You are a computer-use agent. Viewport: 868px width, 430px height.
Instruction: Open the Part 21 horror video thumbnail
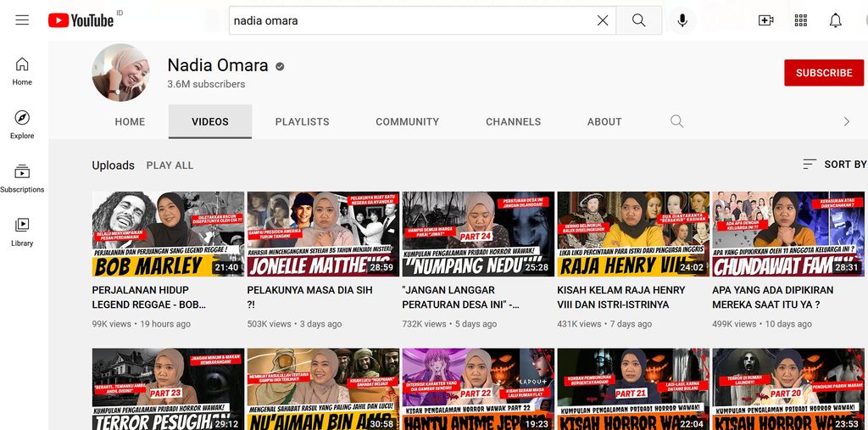click(632, 389)
